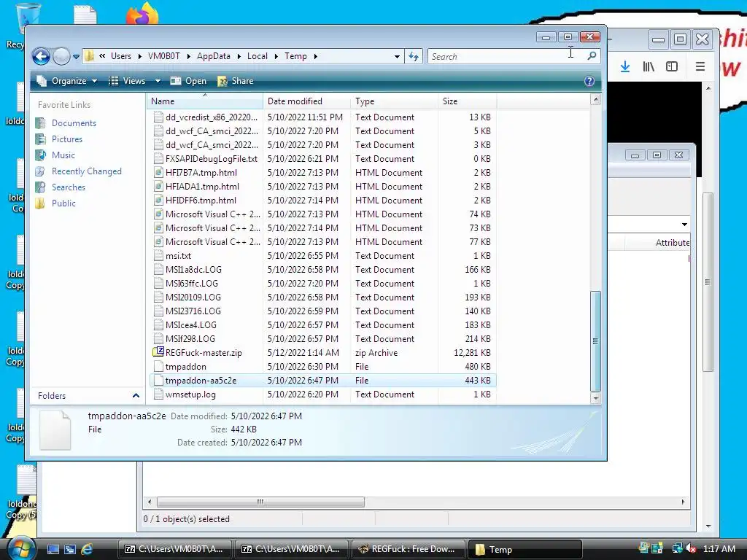The image size is (747, 560).
Task: Click the 7-Zip window horizontal scrollbar thumb
Action: point(260,502)
